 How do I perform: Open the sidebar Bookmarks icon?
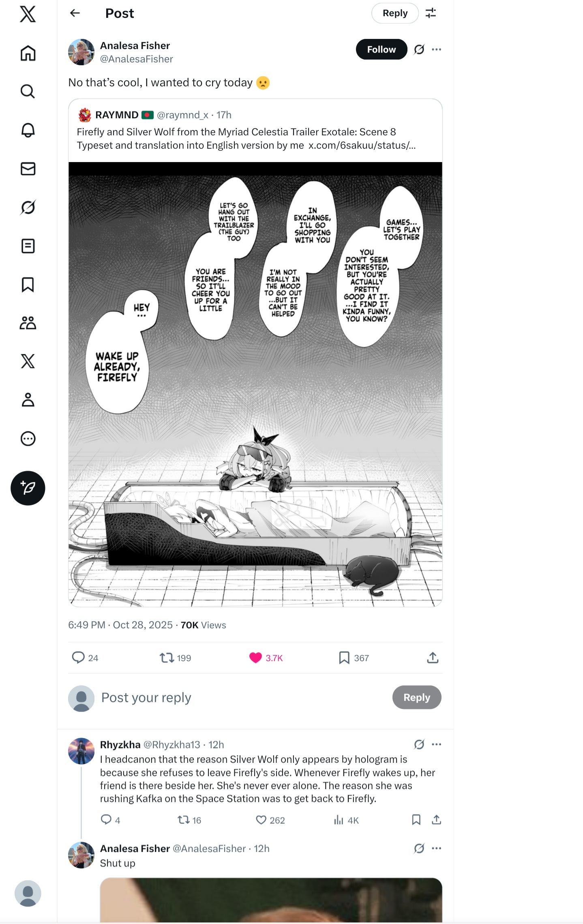tap(28, 285)
